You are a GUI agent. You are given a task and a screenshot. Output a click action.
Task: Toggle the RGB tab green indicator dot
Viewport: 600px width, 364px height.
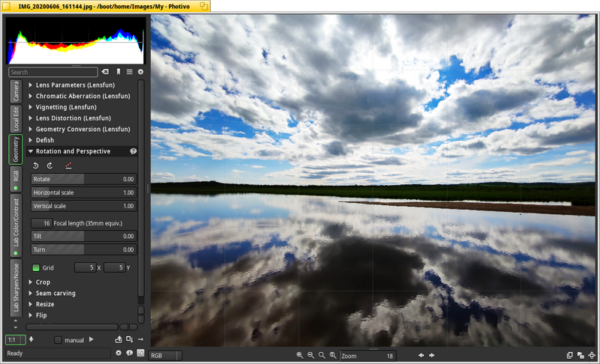click(16, 188)
